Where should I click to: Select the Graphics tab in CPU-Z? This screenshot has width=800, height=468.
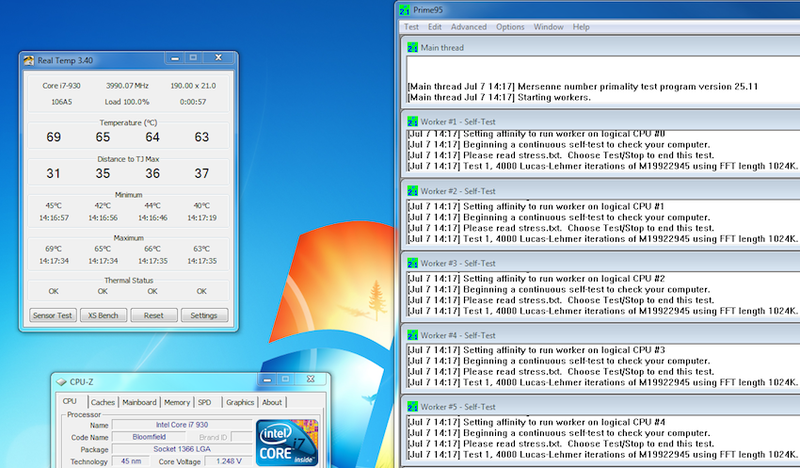pos(240,402)
